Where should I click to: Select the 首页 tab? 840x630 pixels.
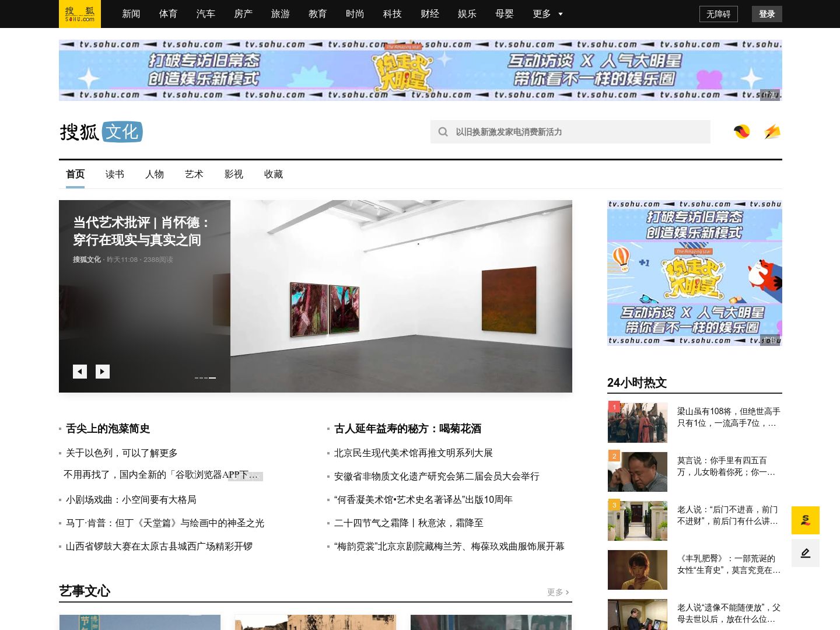75,174
